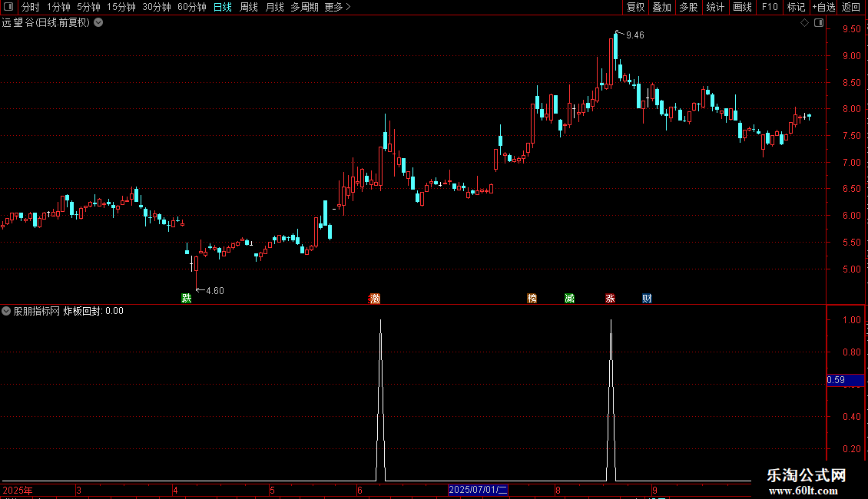Open the 统计 statistics button
The image size is (868, 499).
click(x=714, y=7)
